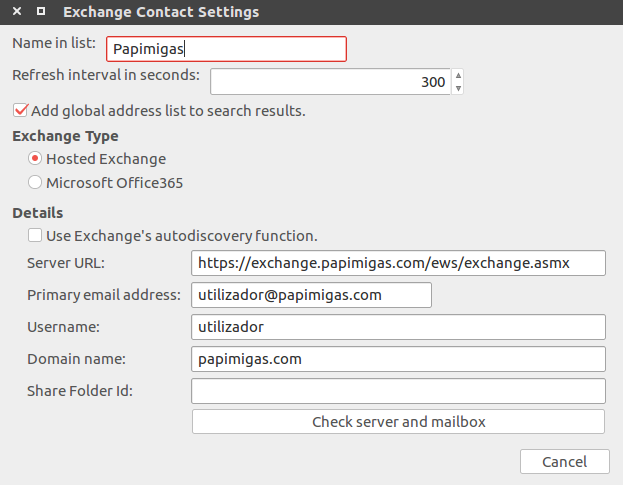This screenshot has height=485, width=623.
Task: Choose Microsoft Office365 exchange type
Action: coord(35,183)
